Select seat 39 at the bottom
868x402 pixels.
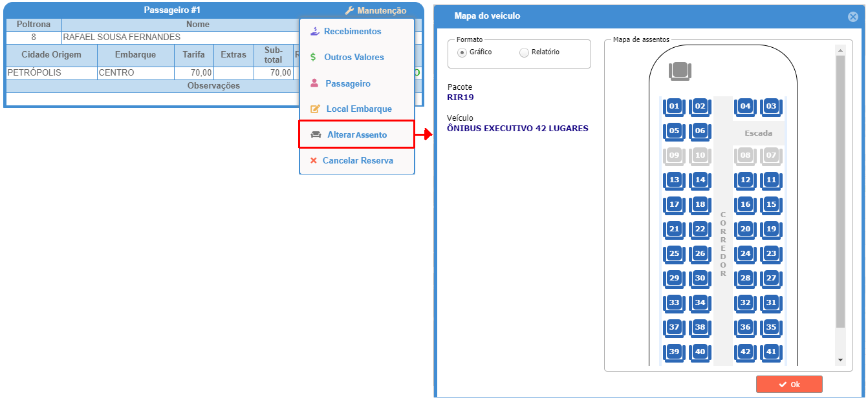[674, 352]
